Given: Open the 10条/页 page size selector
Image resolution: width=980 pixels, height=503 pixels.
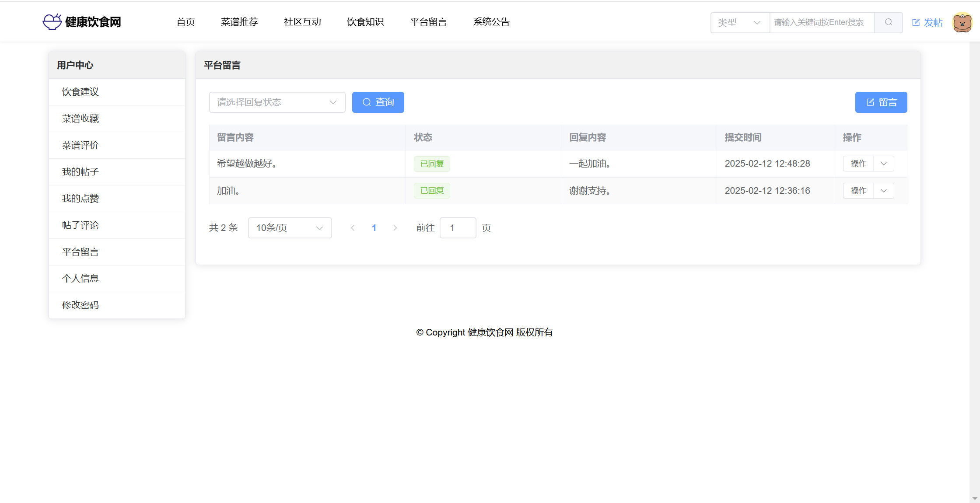Looking at the screenshot, I should [x=290, y=228].
